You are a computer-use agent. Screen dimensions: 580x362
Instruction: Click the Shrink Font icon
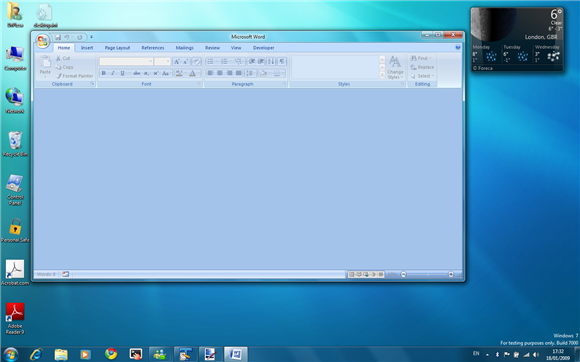185,61
